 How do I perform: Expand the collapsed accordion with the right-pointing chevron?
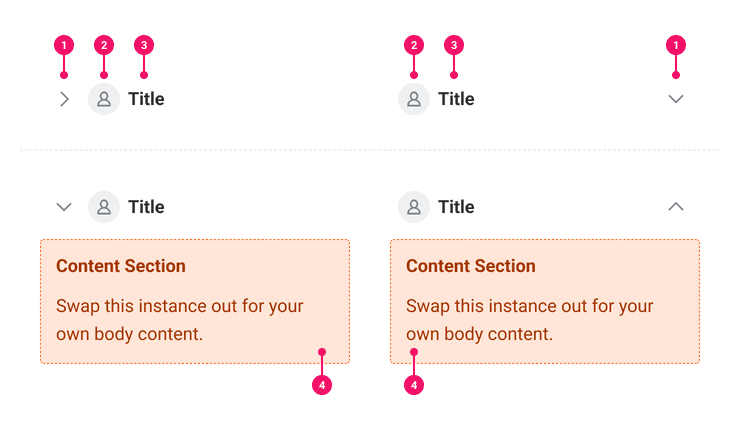(64, 99)
